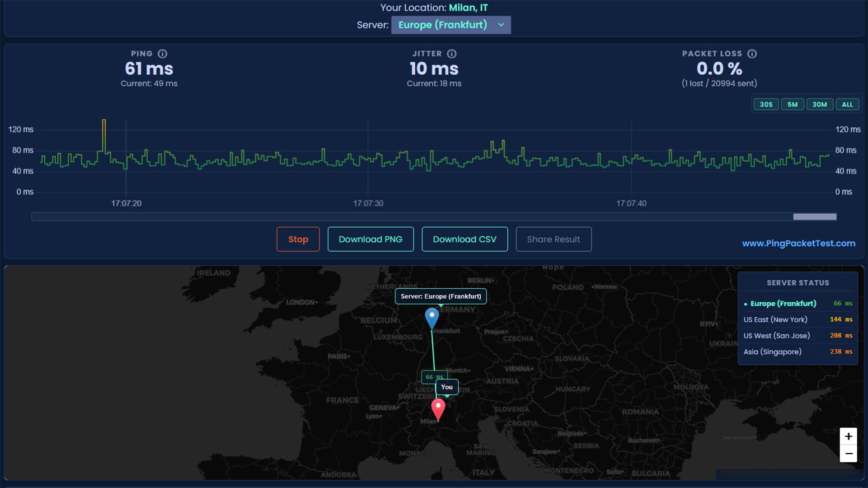Select US East (New York) in Server Status

(775, 319)
